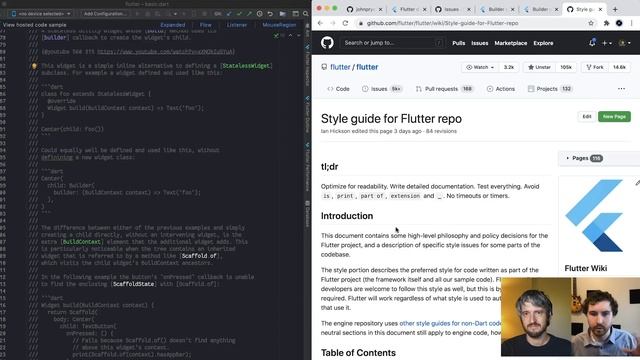Image resolution: width=640 pixels, height=360 pixels.
Task: Click Explore in GitHub header
Action: coord(543,43)
